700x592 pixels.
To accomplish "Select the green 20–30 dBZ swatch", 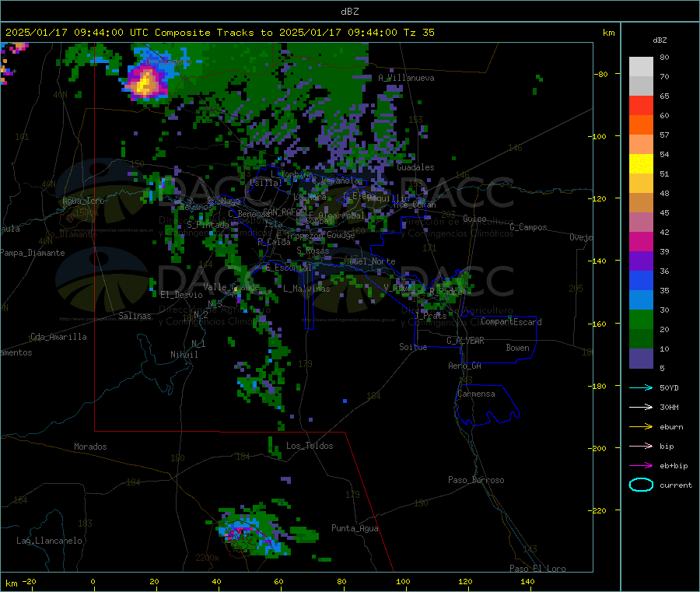I will point(641,320).
